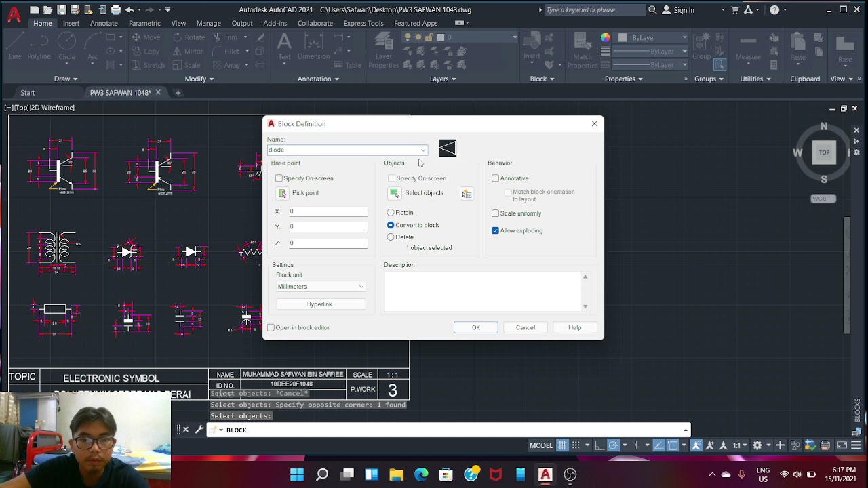Screen dimensions: 868x488
Task: Click the Scale tool
Action: click(x=186, y=65)
